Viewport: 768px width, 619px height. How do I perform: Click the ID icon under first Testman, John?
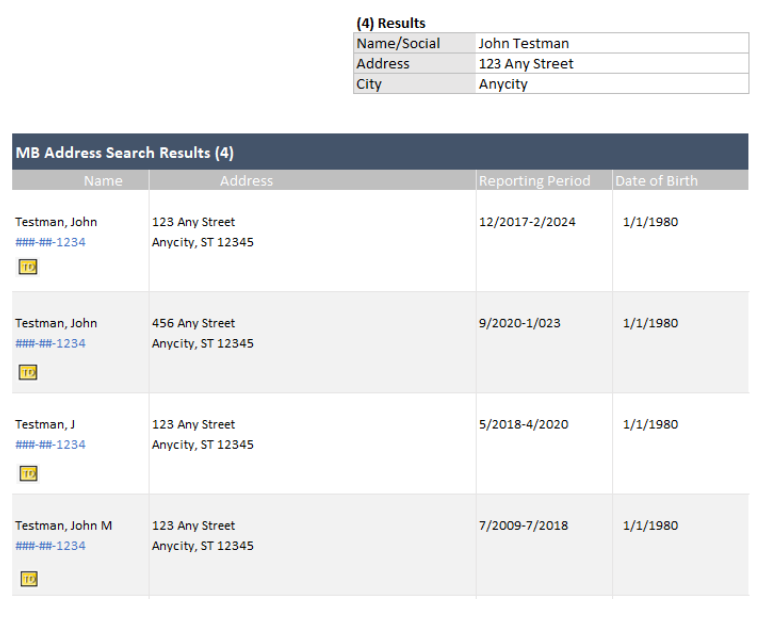click(28, 267)
